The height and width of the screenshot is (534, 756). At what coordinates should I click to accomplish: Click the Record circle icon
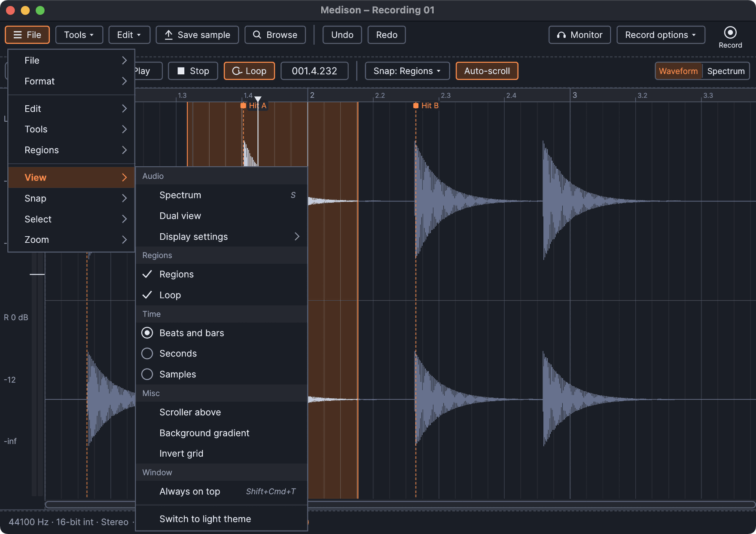pos(730,33)
